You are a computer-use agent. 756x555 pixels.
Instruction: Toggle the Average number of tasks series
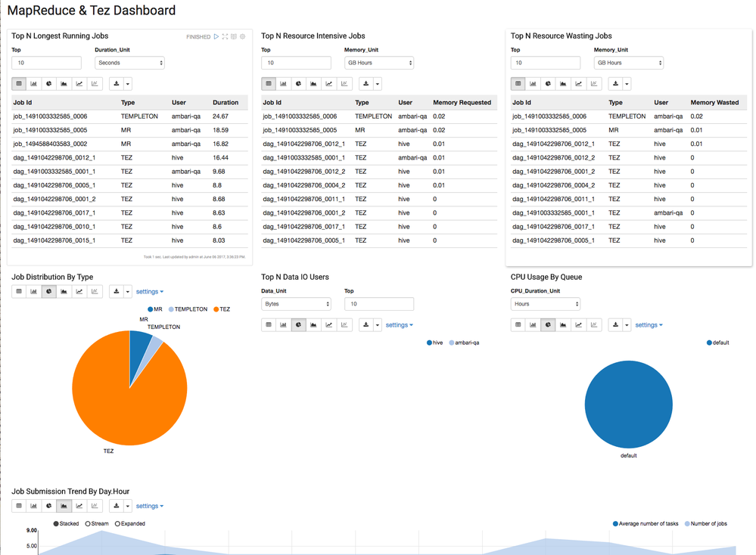click(x=646, y=524)
